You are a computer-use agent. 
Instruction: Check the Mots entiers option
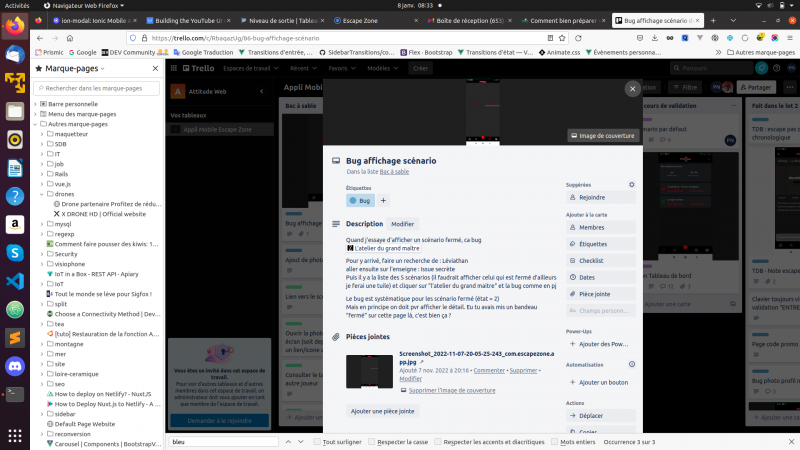[553, 441]
